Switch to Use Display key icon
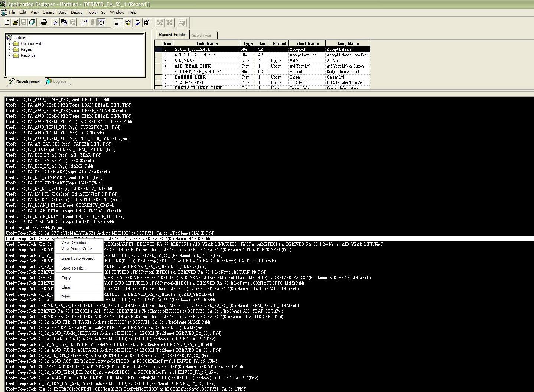Image resolution: width=534 pixels, height=392 pixels. pyautogui.click(x=128, y=23)
